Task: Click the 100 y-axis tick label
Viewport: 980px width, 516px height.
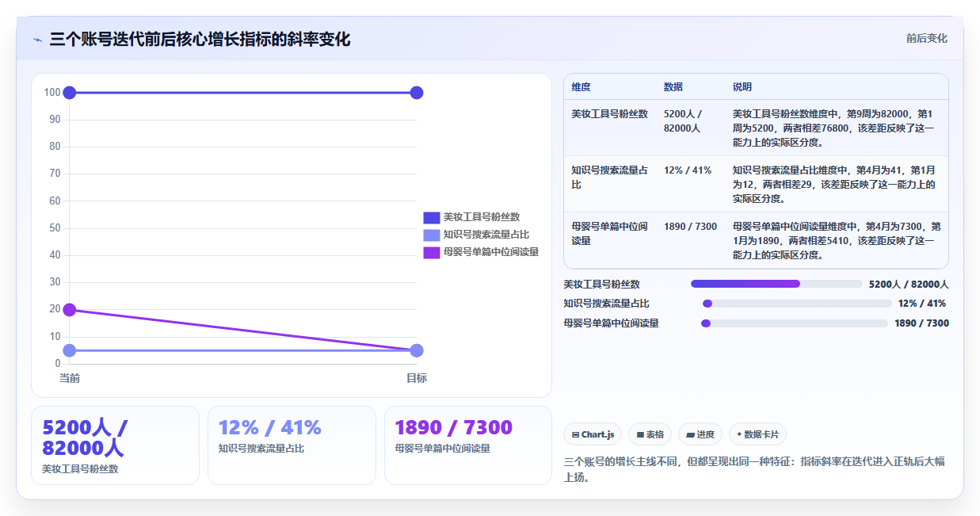Action: click(x=52, y=93)
